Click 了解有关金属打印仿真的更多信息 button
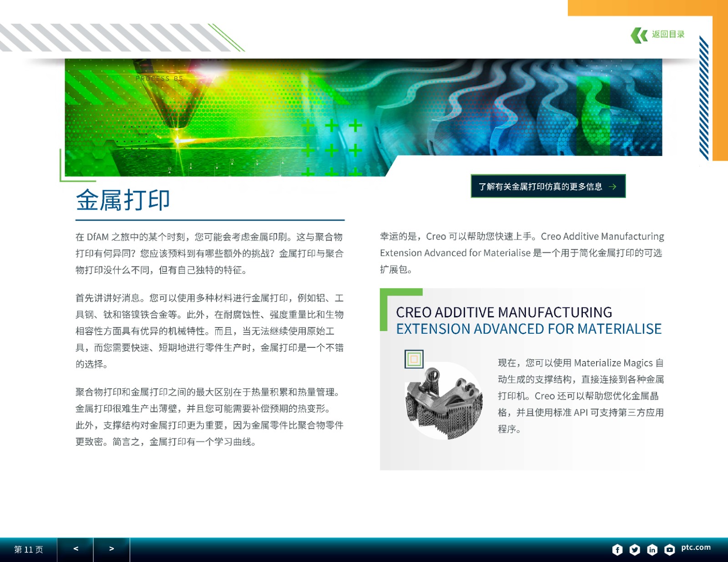728x562 pixels. [548, 186]
